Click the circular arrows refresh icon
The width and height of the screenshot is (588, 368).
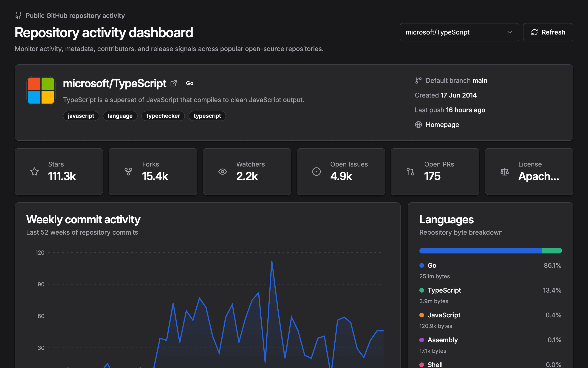534,32
